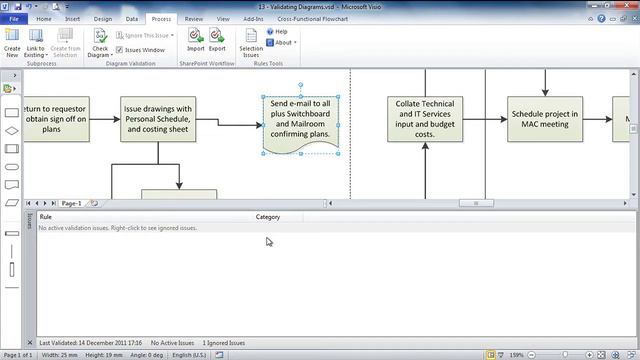The image size is (640, 360).
Task: Click the Normal view icon in status bar
Action: 491,355
